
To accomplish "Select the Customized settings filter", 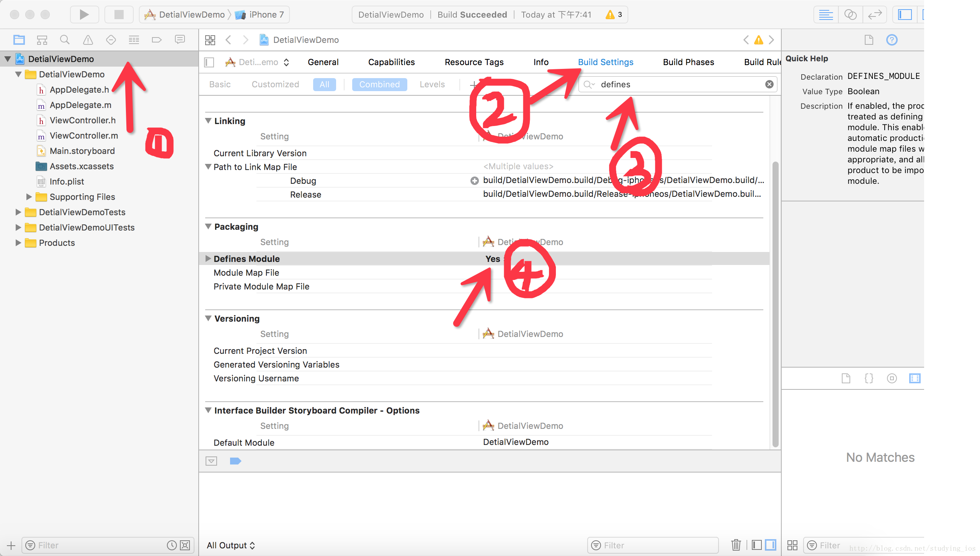I will 275,84.
